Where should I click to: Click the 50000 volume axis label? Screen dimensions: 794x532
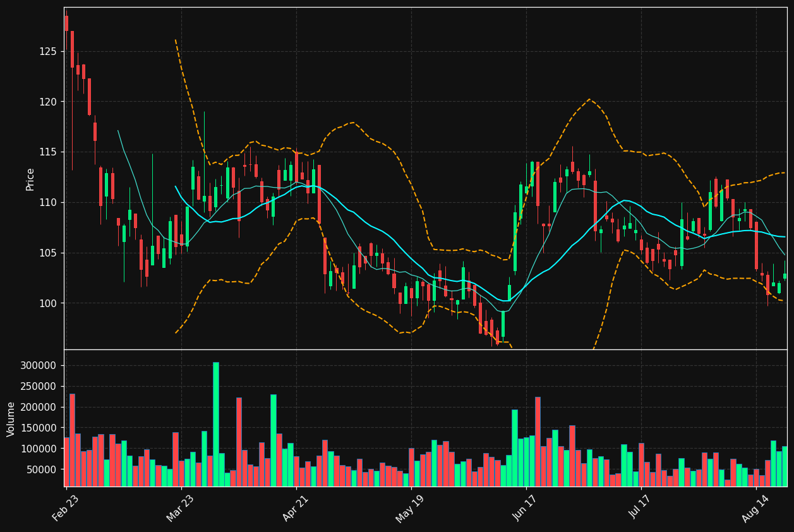tap(42, 469)
